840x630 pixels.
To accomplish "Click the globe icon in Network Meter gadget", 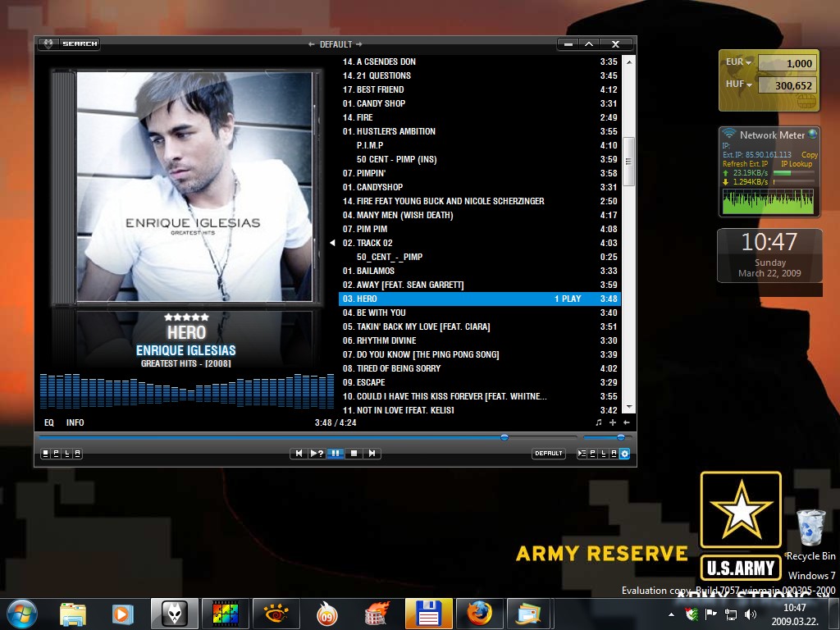I will coord(813,134).
